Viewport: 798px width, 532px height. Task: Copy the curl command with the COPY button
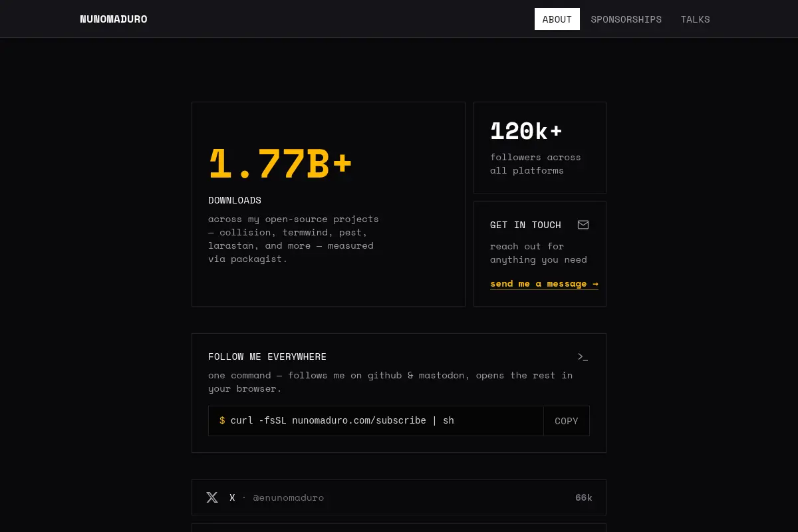(567, 421)
